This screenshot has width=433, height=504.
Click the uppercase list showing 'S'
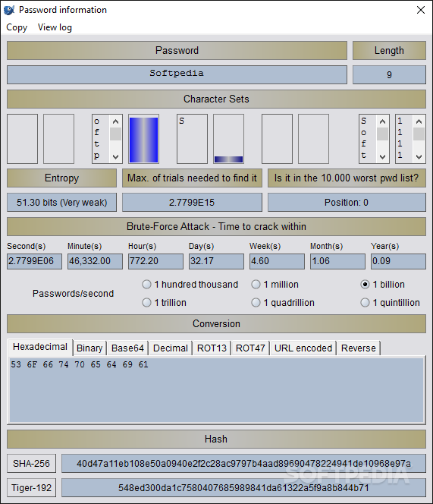coord(192,139)
